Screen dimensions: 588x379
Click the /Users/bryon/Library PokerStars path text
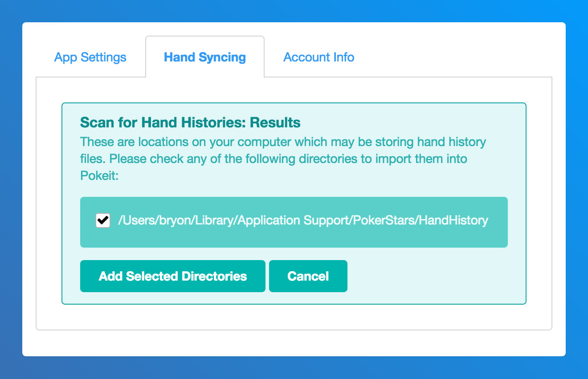303,220
